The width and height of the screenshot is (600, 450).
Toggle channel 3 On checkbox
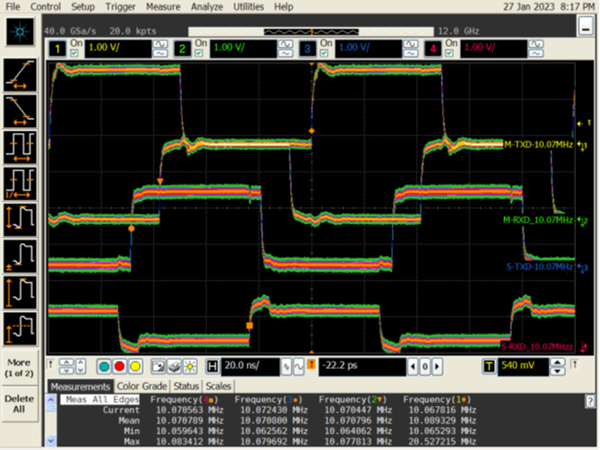pyautogui.click(x=324, y=54)
